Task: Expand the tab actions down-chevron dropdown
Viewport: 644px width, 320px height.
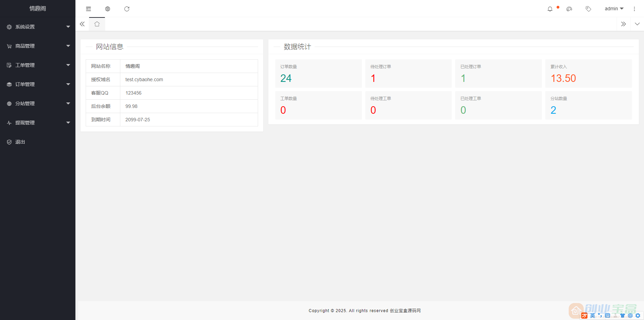Action: tap(637, 24)
